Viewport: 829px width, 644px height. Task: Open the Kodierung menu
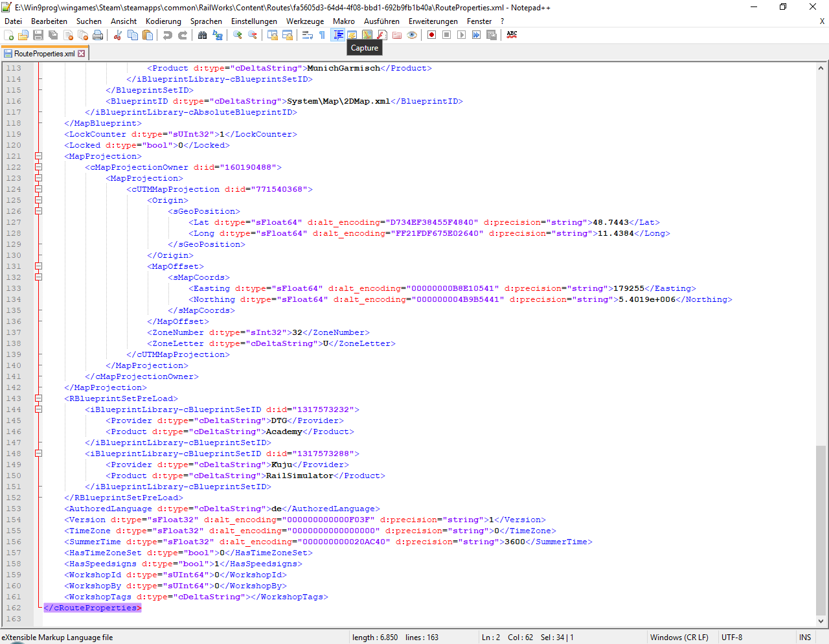pos(163,21)
